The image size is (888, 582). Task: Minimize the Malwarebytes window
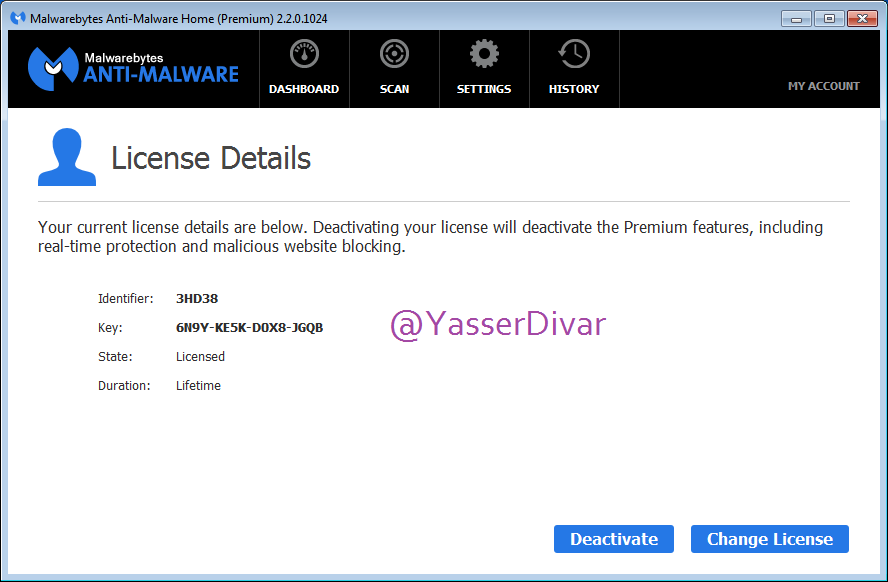click(x=796, y=19)
